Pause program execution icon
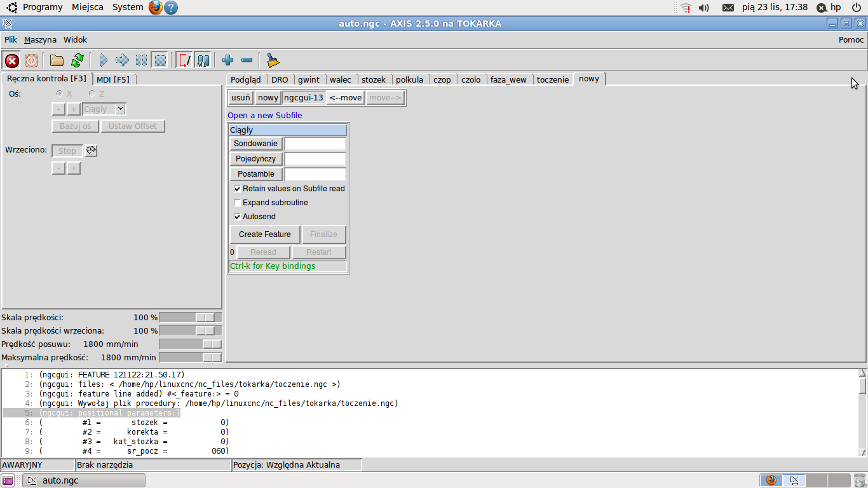 142,60
